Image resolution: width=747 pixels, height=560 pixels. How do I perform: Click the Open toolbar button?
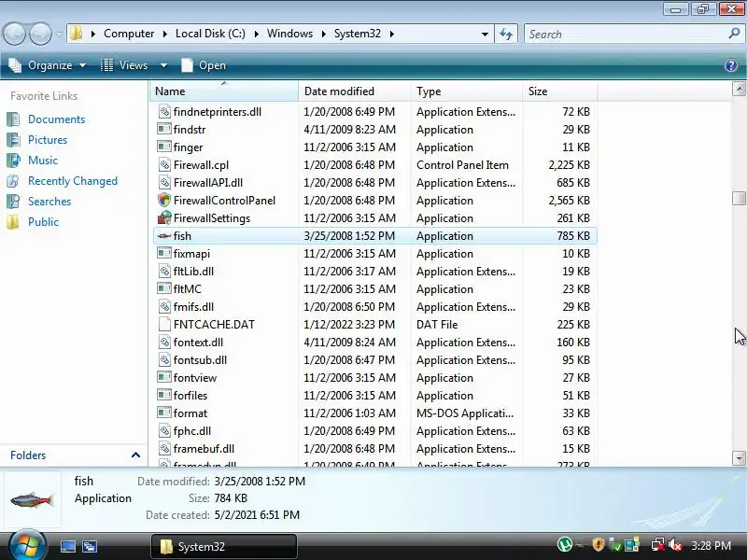(204, 65)
